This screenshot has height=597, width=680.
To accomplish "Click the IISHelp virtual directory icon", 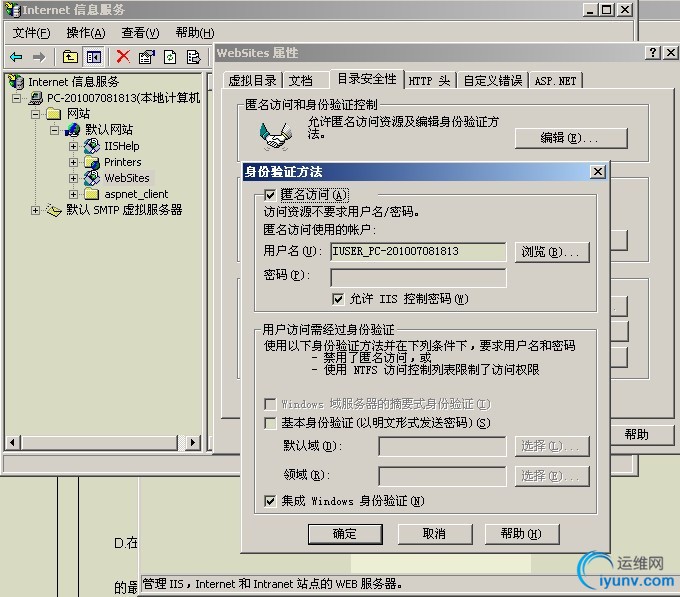I will [x=92, y=146].
